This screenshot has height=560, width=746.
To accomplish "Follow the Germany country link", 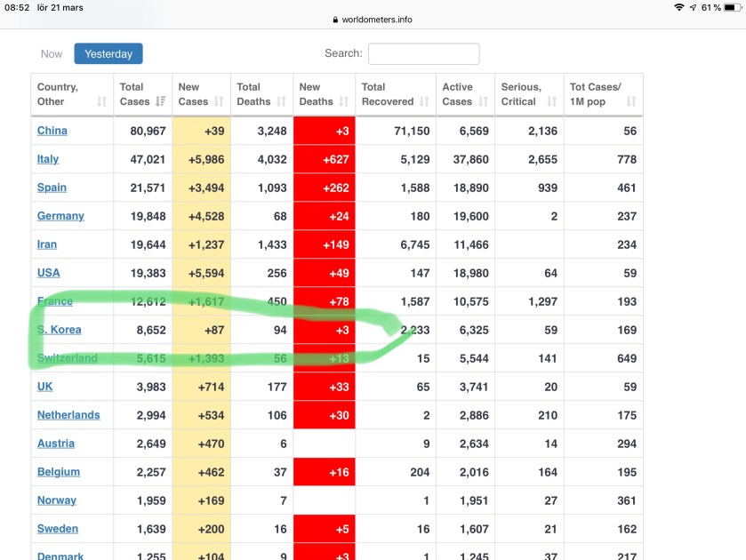I will tap(60, 216).
